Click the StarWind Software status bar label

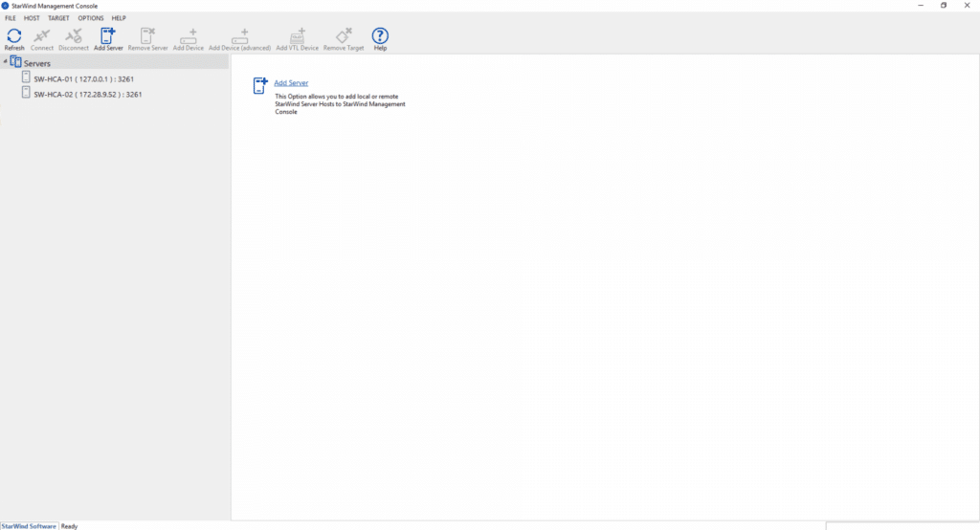[29, 526]
